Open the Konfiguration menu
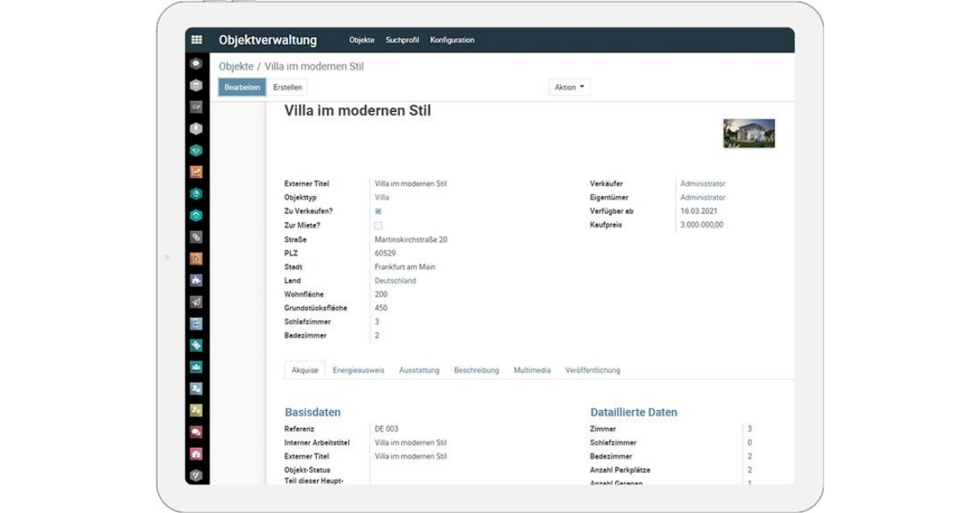980x513 pixels. pyautogui.click(x=453, y=39)
